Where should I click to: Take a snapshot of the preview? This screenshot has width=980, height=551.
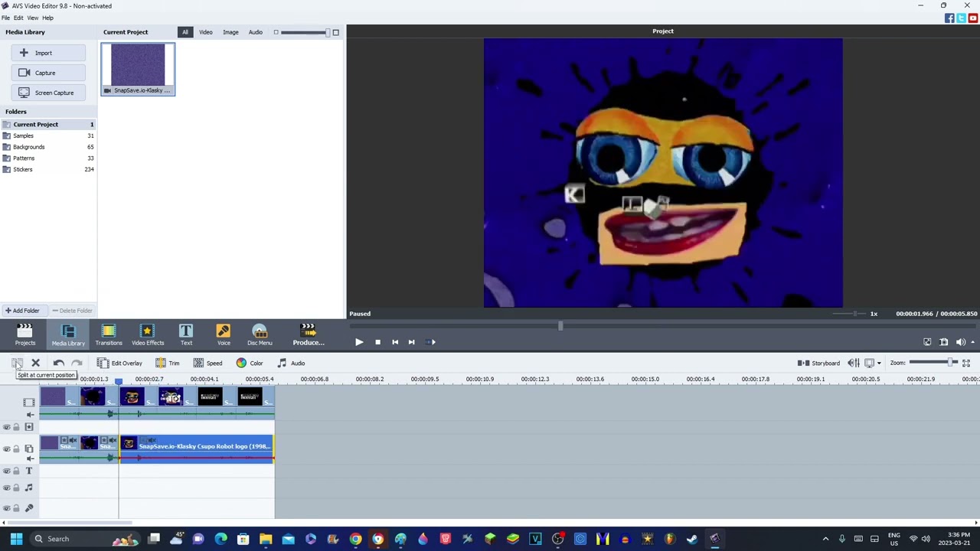tap(944, 342)
